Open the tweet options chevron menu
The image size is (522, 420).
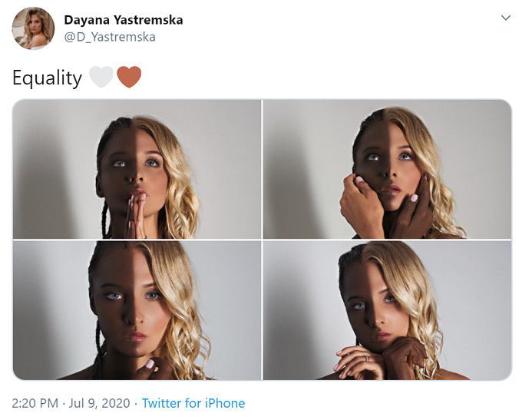[x=505, y=18]
